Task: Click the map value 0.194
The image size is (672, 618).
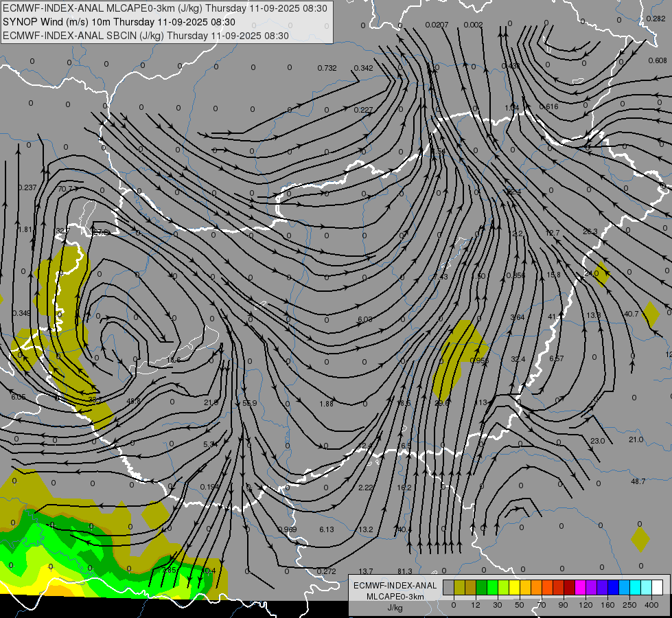Action: tap(210, 487)
